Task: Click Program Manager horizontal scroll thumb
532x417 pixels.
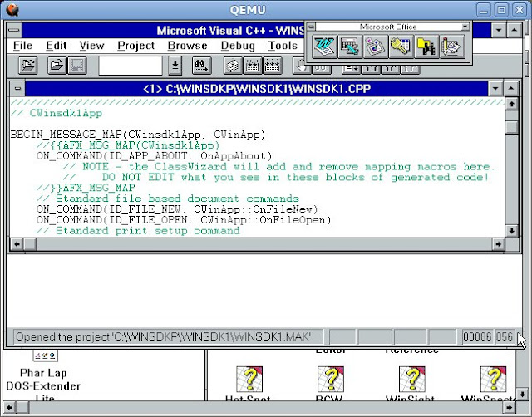Action: pos(23,407)
